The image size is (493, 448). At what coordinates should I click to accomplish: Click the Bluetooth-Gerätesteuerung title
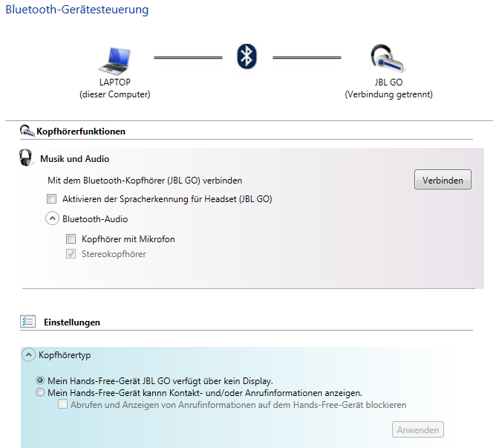pyautogui.click(x=77, y=10)
